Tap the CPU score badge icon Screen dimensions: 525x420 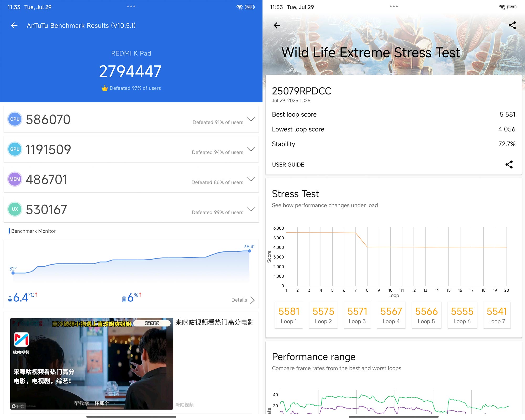tap(15, 119)
